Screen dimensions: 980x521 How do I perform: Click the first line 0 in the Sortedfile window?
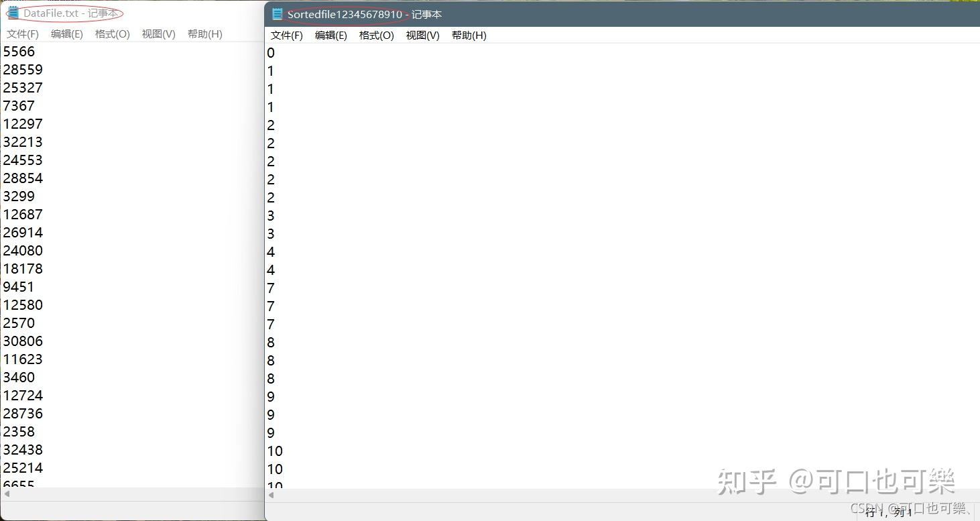click(x=271, y=53)
